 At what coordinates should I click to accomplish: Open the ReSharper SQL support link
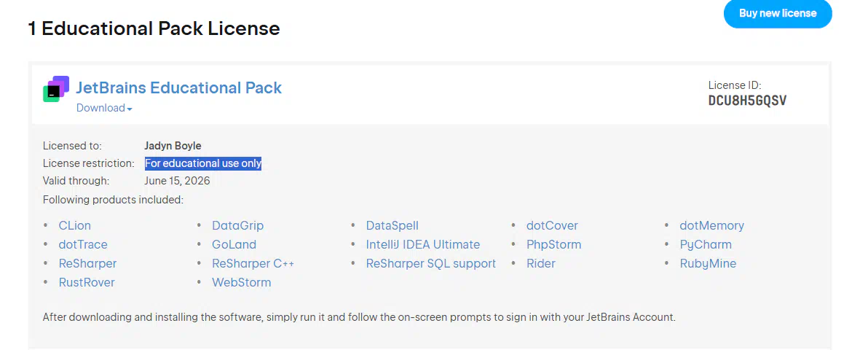pyautogui.click(x=430, y=263)
